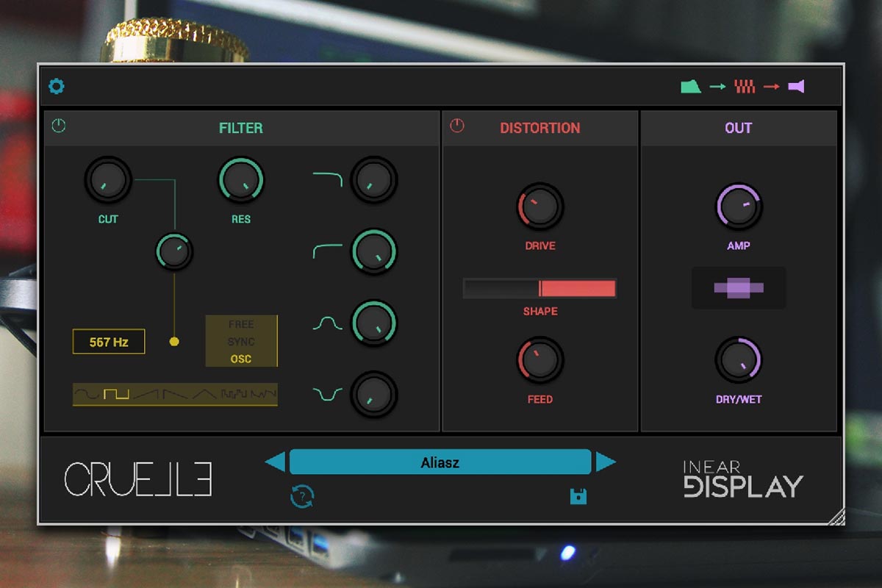
Task: Click the red SHAPE slider bar
Action: point(540,288)
